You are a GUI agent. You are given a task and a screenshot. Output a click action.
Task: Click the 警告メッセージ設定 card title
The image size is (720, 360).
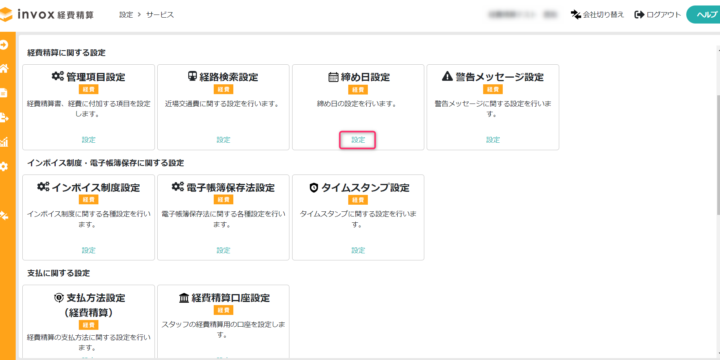500,77
